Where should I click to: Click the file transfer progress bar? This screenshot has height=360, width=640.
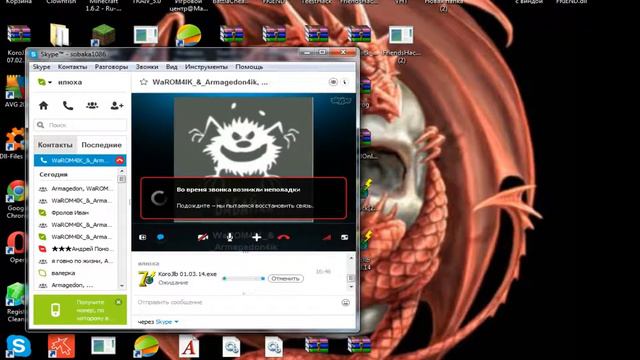point(244,278)
